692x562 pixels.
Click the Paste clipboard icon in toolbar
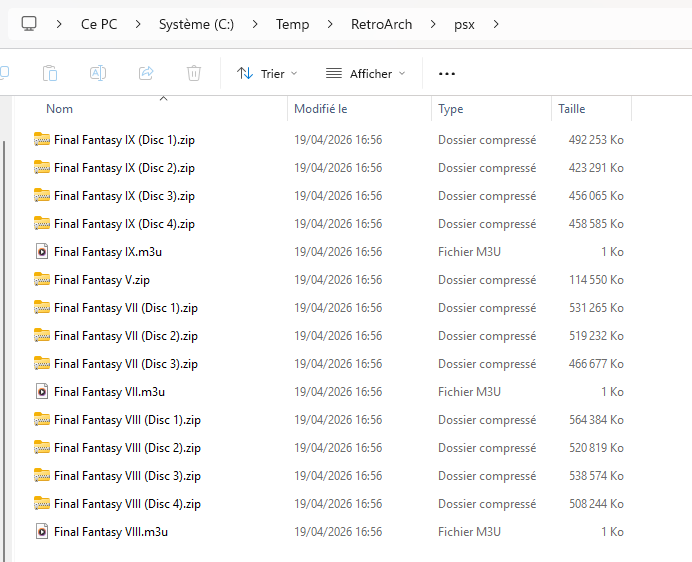click(50, 73)
